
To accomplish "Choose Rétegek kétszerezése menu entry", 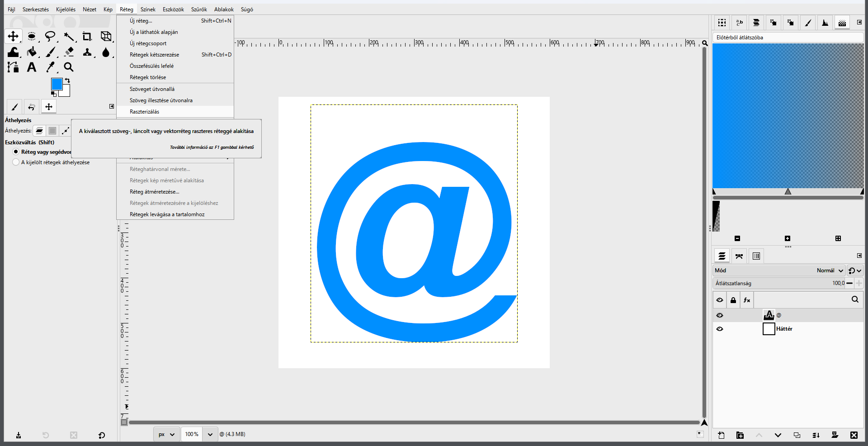I will pyautogui.click(x=175, y=55).
